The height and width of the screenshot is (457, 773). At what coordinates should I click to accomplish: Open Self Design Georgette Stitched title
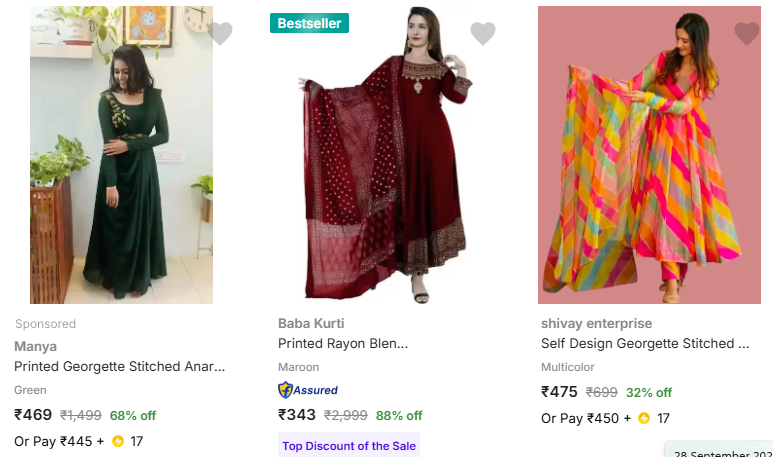[645, 343]
